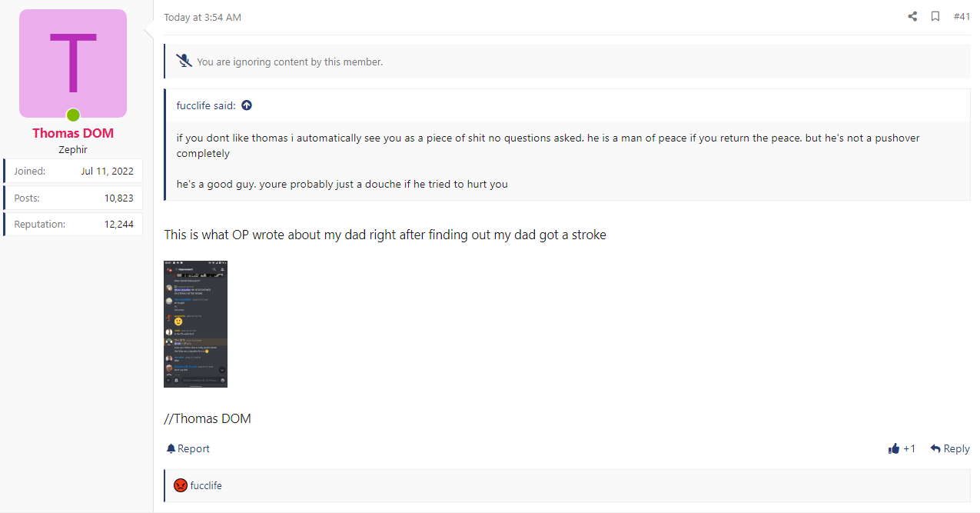This screenshot has height=513, width=980.
Task: Expand the quoted fucclife message block
Action: pyautogui.click(x=568, y=160)
